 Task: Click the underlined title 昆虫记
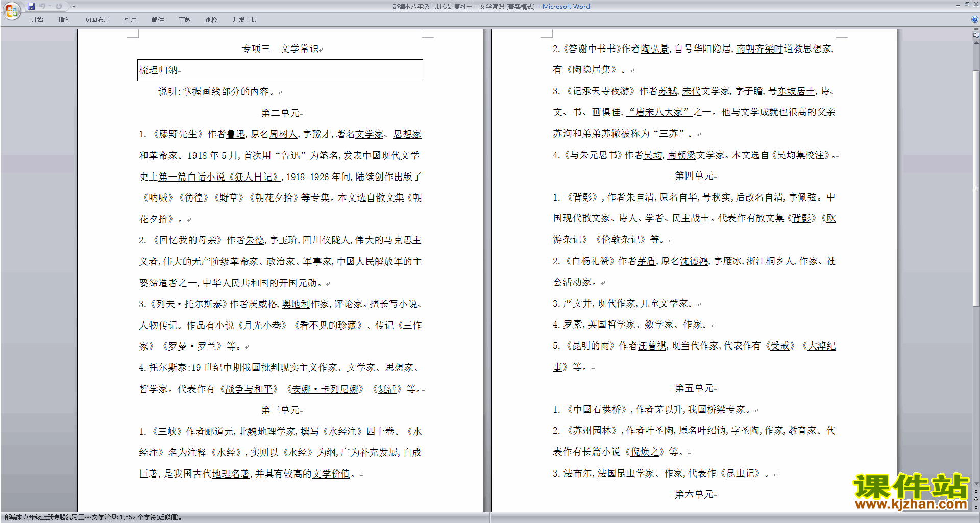[x=741, y=473]
